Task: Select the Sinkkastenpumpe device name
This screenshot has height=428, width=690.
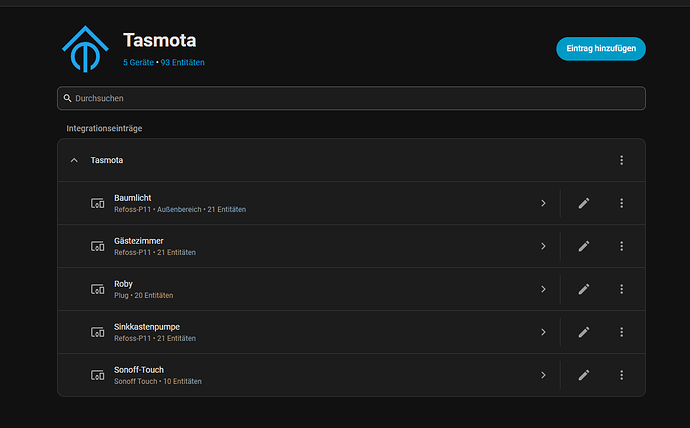Action: 147,327
